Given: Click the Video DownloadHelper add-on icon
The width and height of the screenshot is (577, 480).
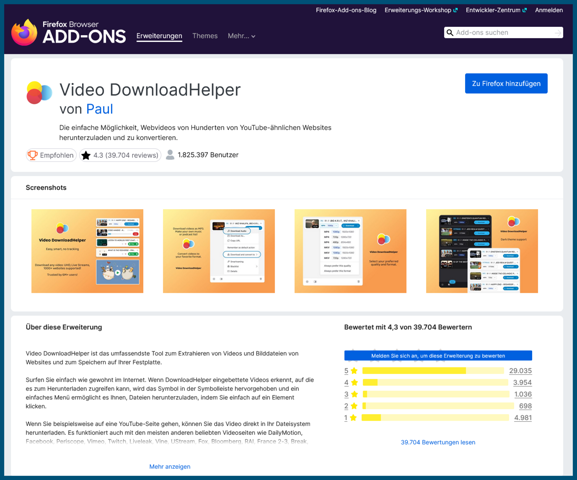Looking at the screenshot, I should 39,92.
